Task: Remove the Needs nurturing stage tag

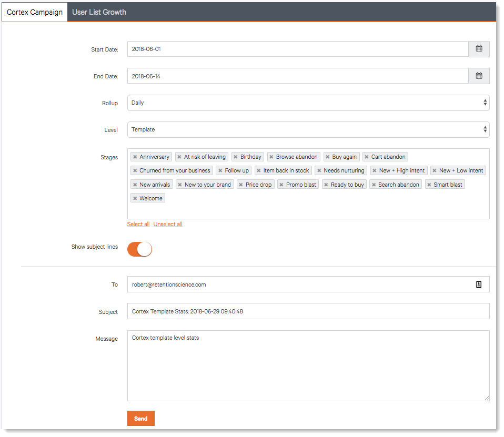Action: (319, 170)
